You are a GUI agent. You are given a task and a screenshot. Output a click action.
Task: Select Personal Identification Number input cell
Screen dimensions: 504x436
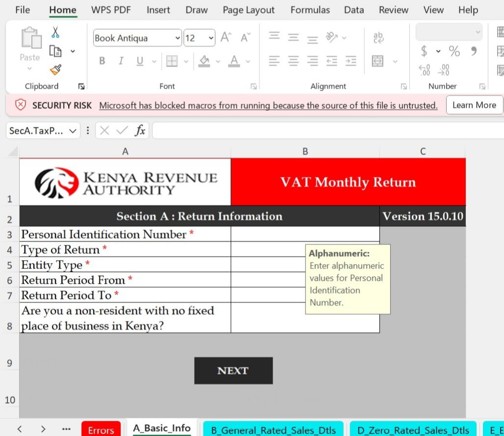coord(305,234)
